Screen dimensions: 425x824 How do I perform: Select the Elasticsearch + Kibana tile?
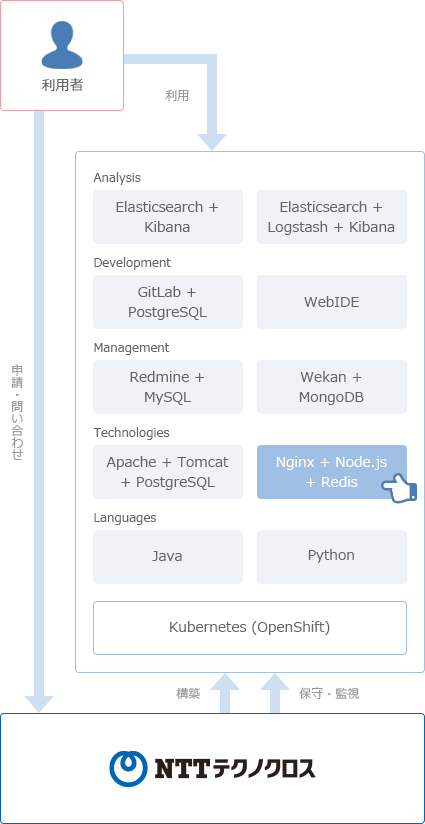pos(168,217)
